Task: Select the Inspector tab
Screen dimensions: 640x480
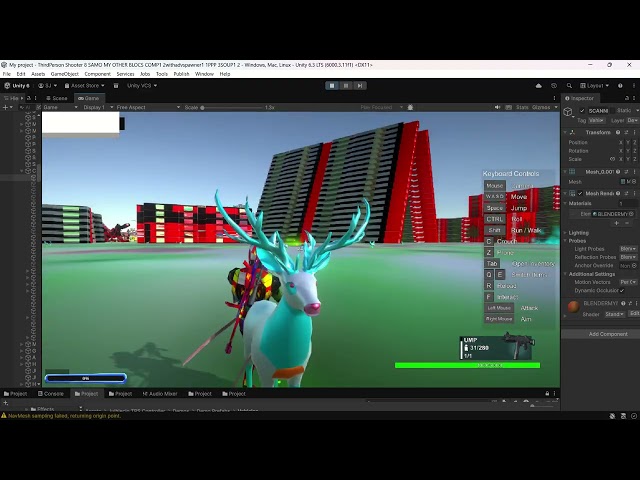Action: [x=579, y=98]
